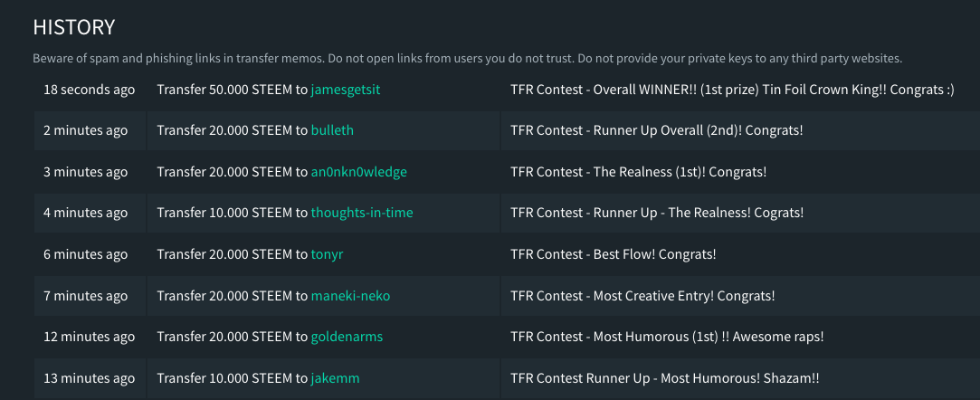Select the 13 minutes ago timestamp
This screenshot has width=980, height=400.
click(x=90, y=378)
